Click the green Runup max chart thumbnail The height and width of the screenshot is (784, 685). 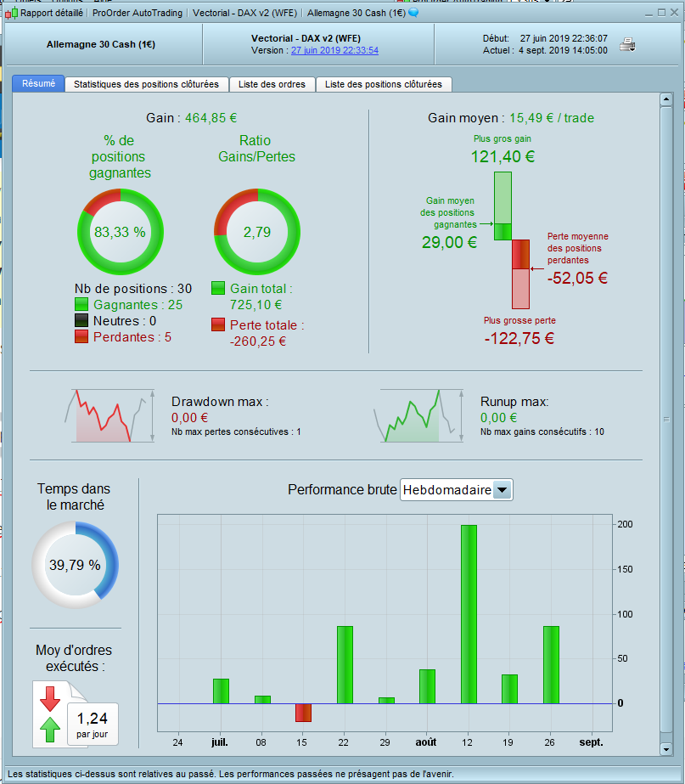pyautogui.click(x=418, y=416)
